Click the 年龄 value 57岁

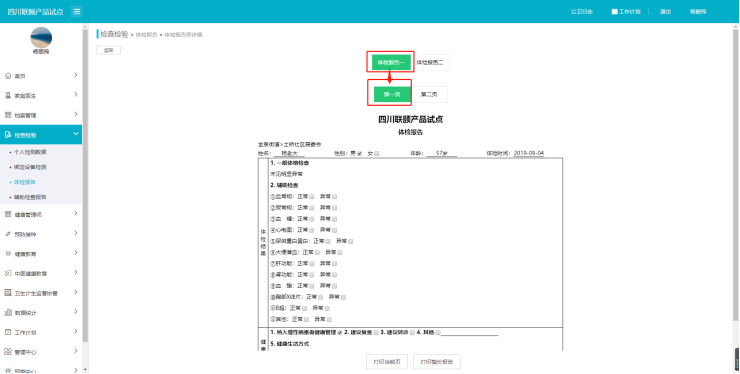[x=442, y=153]
